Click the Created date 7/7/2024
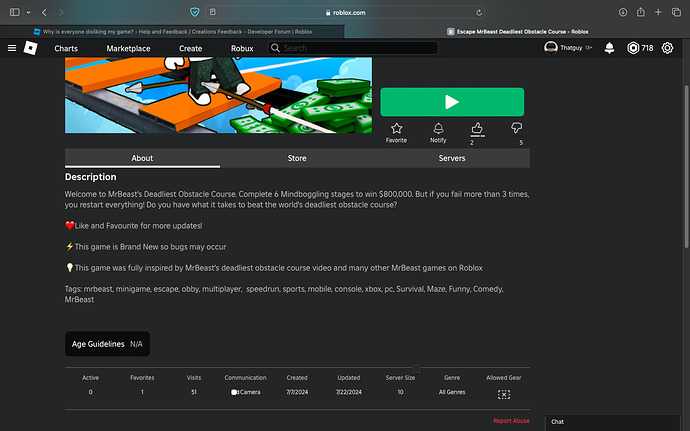This screenshot has width=690, height=431. point(297,392)
